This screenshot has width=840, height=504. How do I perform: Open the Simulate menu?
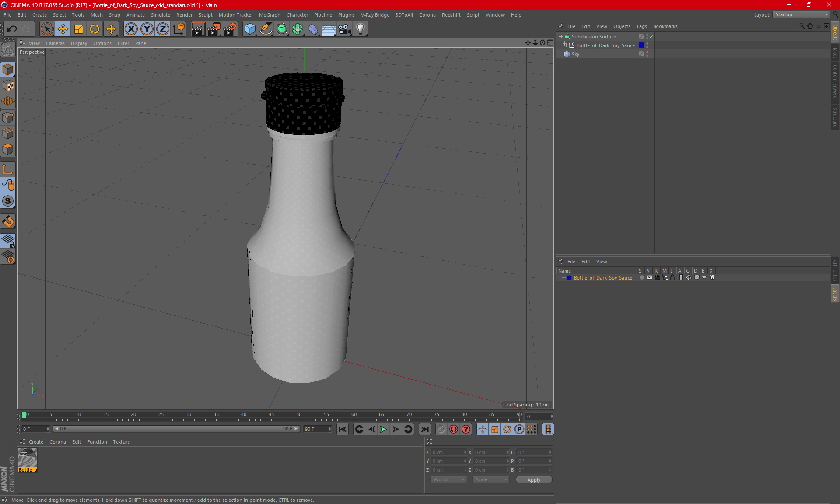pos(161,15)
